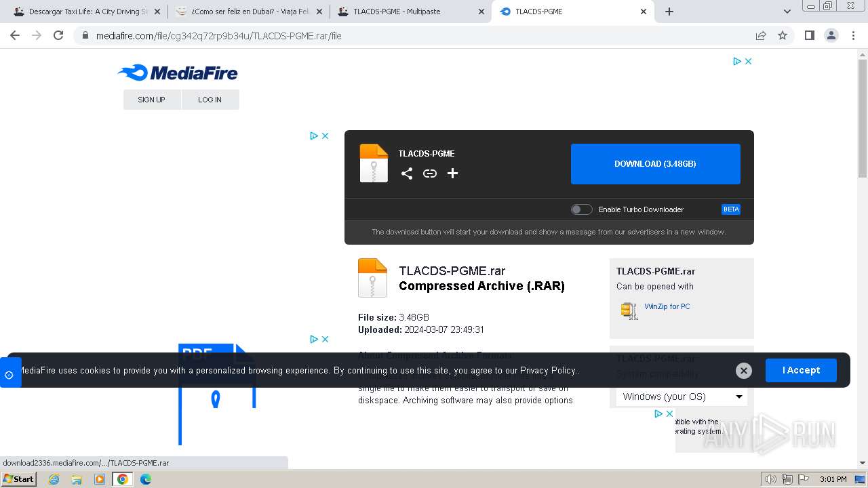Image resolution: width=868 pixels, height=488 pixels.
Task: Click the Start button
Action: coord(18,479)
